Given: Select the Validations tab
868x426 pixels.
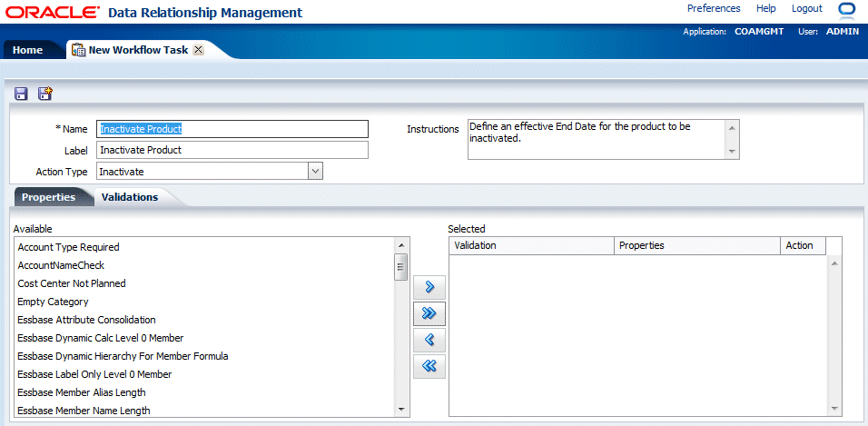Looking at the screenshot, I should tap(130, 197).
